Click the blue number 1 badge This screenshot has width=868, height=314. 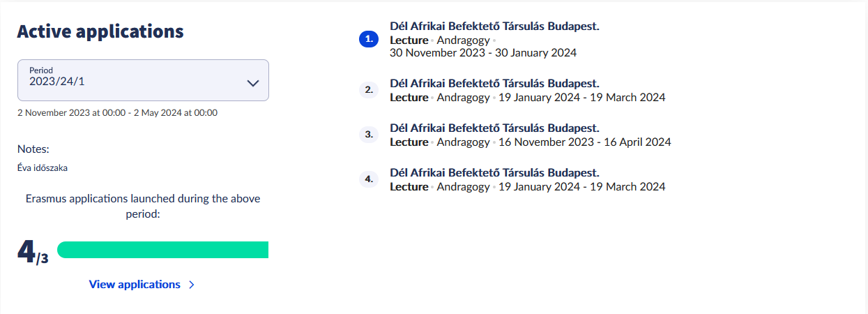[x=368, y=40]
